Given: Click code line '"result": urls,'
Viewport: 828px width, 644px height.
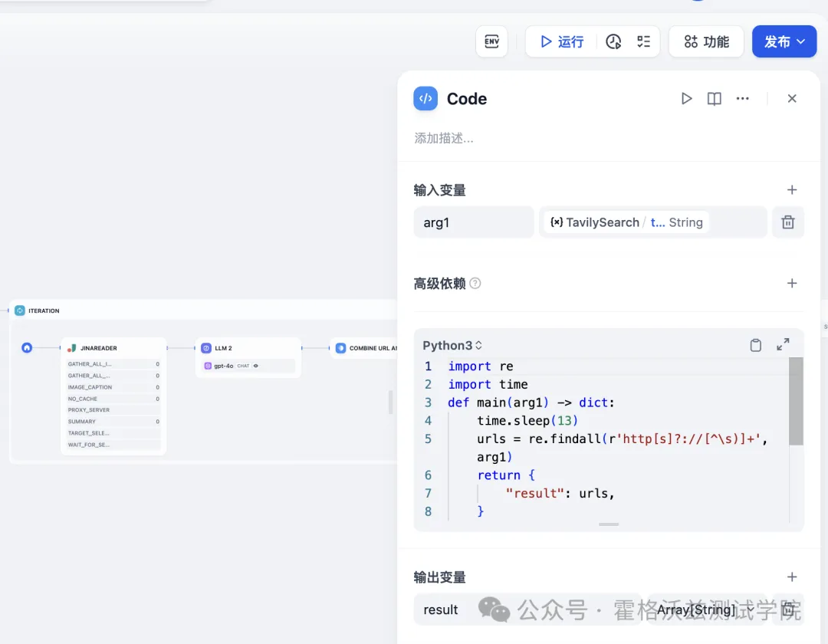Looking at the screenshot, I should (x=560, y=493).
